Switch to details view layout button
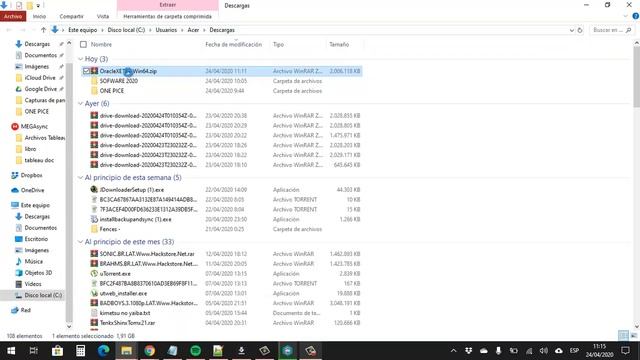The height and width of the screenshot is (360, 640). pos(623,336)
